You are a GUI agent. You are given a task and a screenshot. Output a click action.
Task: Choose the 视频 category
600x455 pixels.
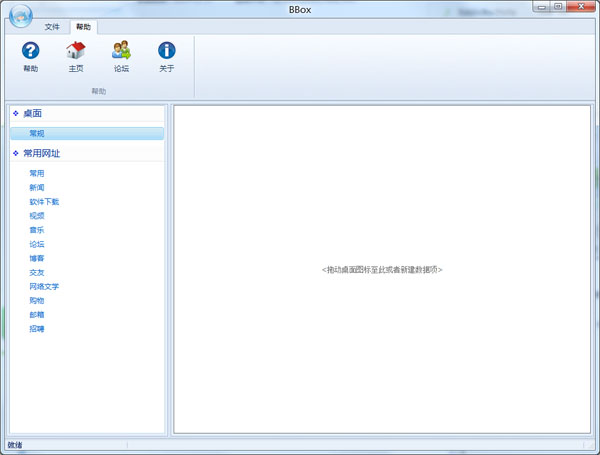(x=37, y=215)
